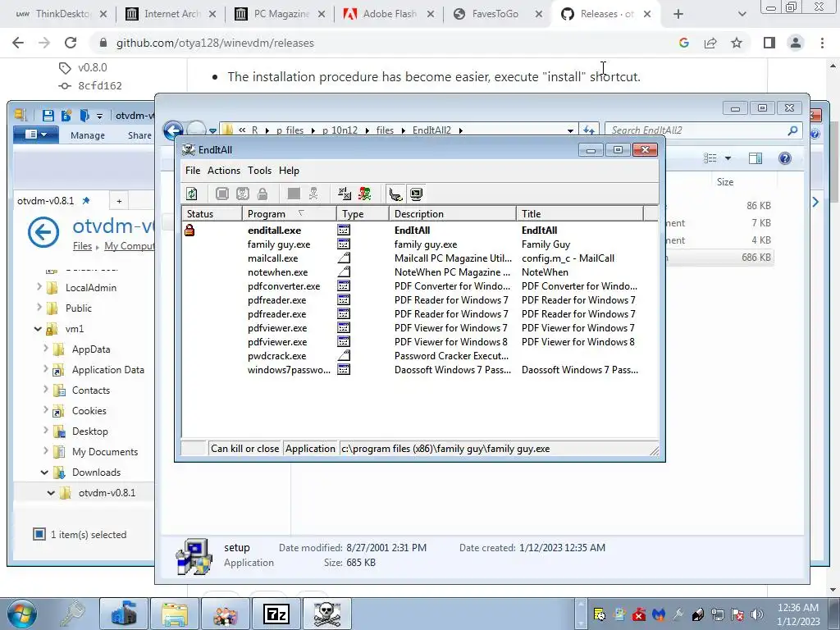840x630 pixels.
Task: Click the red and green skulls Kill All icon
Action: pos(365,194)
